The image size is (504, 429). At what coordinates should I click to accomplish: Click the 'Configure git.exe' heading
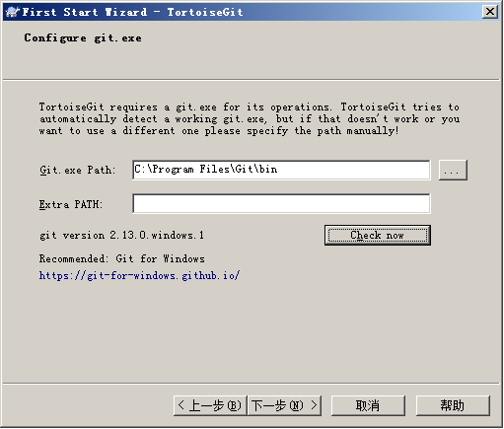[83, 38]
